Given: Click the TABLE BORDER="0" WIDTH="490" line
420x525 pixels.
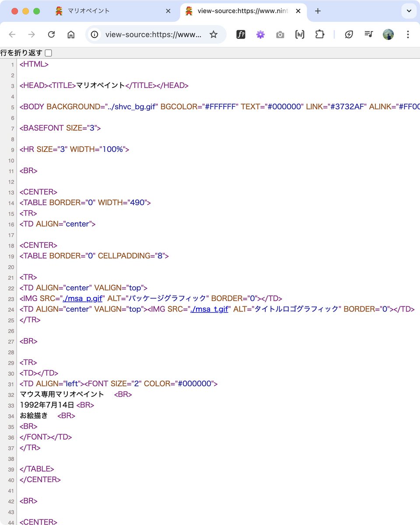Looking at the screenshot, I should pyautogui.click(x=85, y=203).
